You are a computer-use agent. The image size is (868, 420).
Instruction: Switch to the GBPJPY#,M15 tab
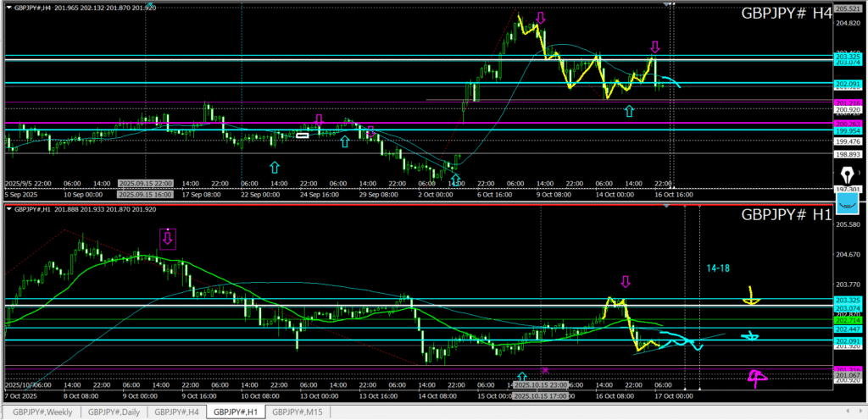[299, 412]
